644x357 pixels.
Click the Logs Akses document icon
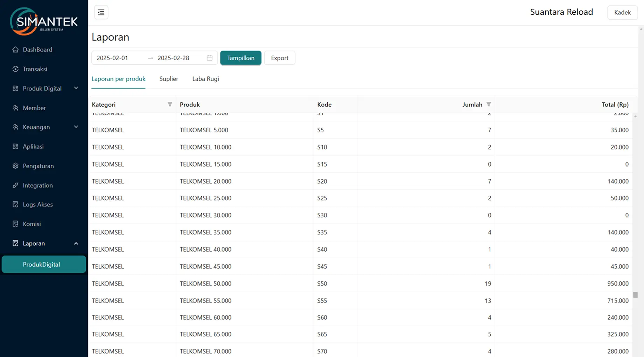15,204
